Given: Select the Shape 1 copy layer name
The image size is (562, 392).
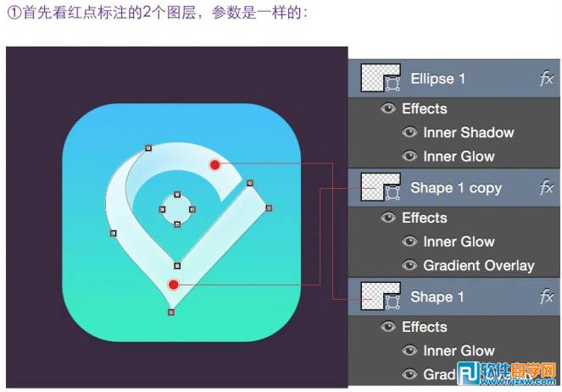Looking at the screenshot, I should click(x=456, y=188).
